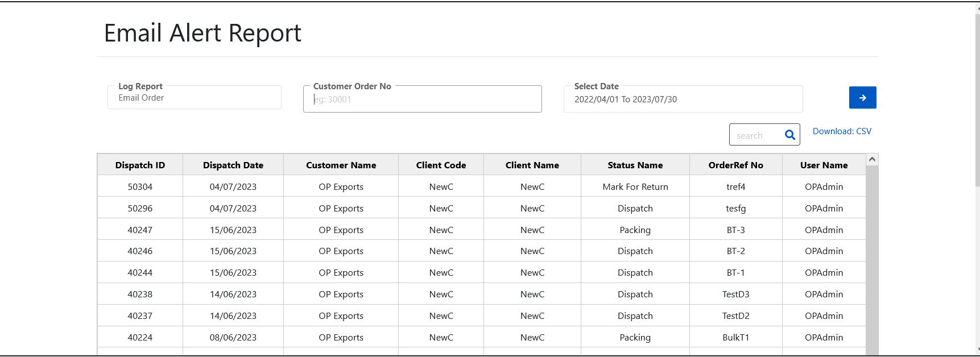Open the Select Date range picker
The height and width of the screenshot is (357, 980).
tap(683, 99)
